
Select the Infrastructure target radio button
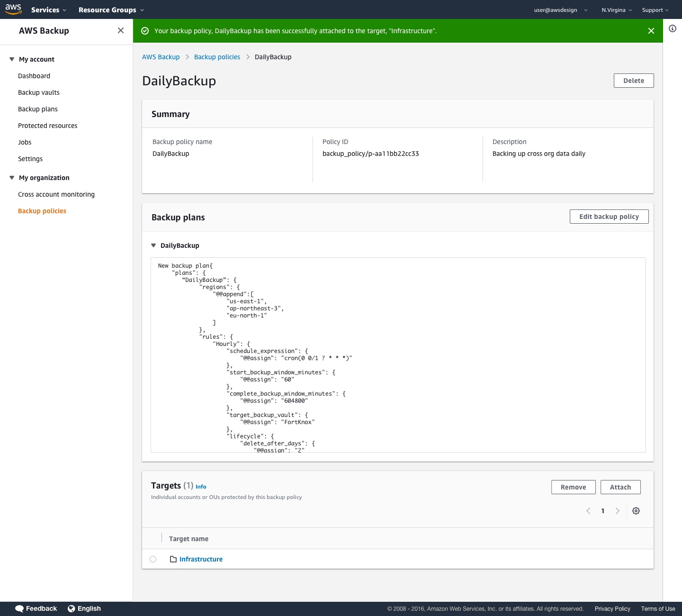click(x=153, y=559)
